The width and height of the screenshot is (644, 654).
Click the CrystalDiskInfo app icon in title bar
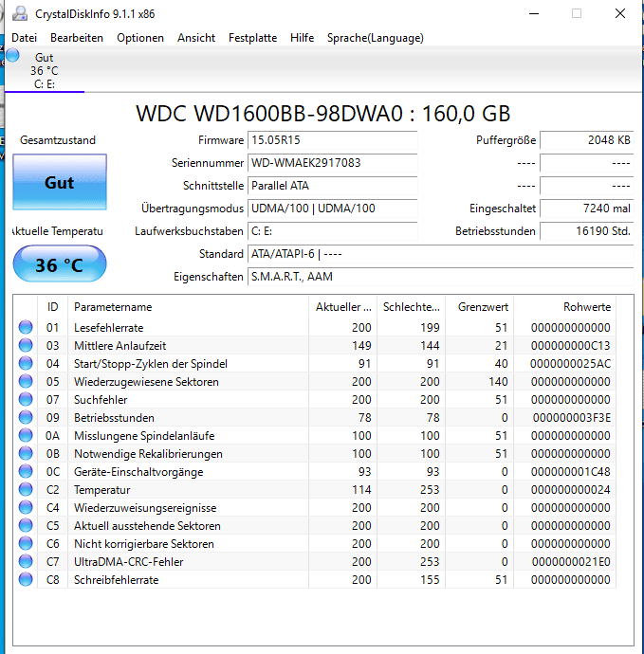(20, 14)
